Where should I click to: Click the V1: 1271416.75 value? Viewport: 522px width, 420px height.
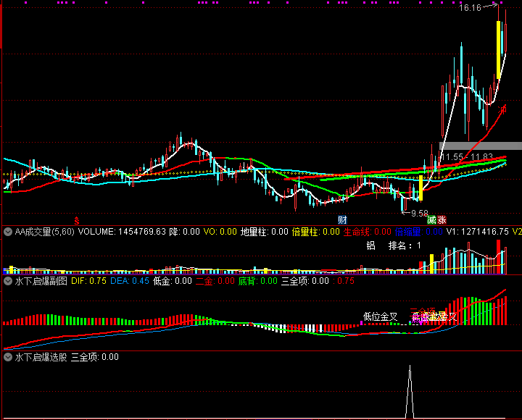click(477, 232)
